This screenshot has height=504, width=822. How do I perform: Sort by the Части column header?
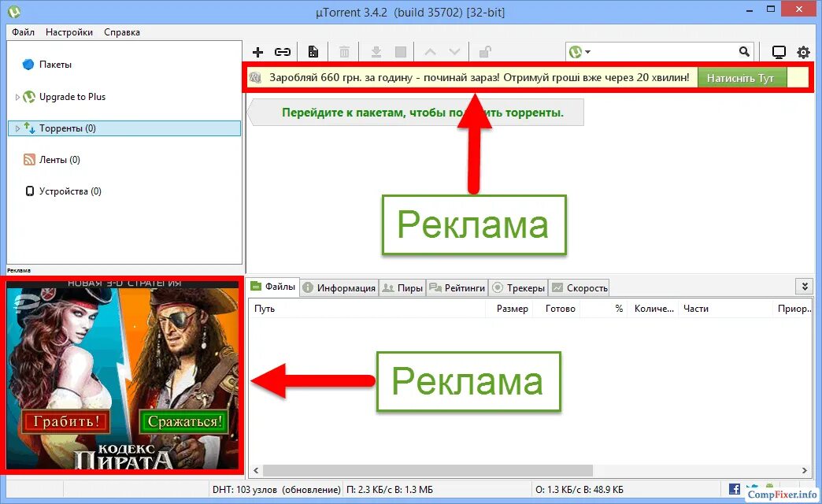pos(725,309)
